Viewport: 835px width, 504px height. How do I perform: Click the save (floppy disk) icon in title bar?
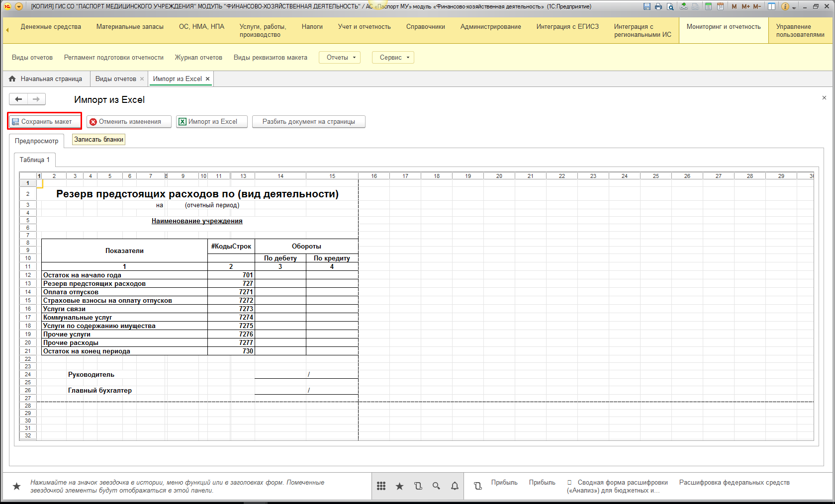(647, 6)
